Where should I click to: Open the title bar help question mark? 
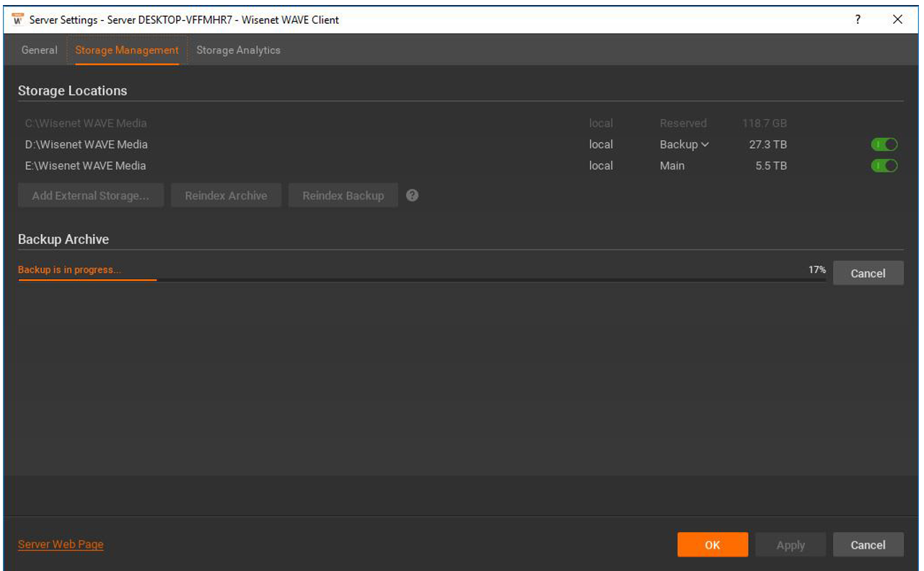tap(858, 19)
